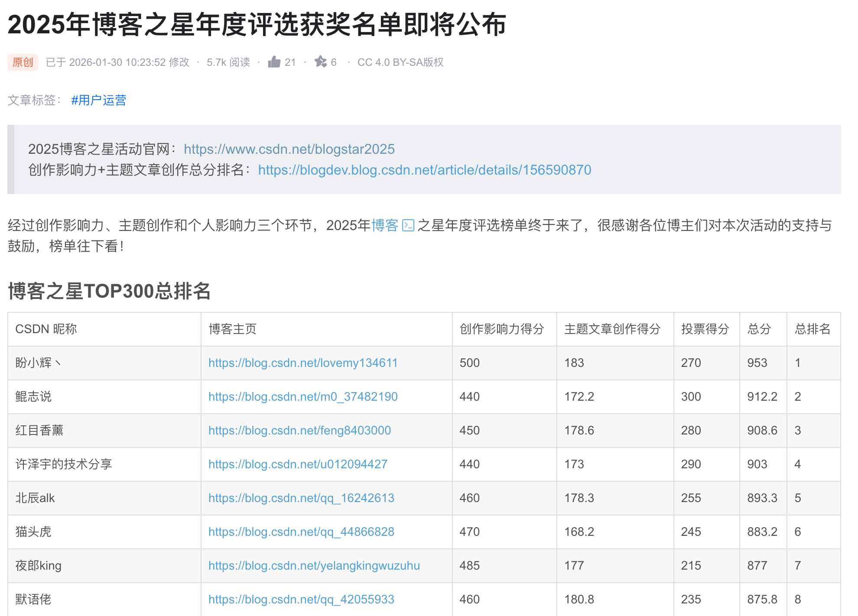Open the blogdev article details 156590870 link

(x=424, y=170)
